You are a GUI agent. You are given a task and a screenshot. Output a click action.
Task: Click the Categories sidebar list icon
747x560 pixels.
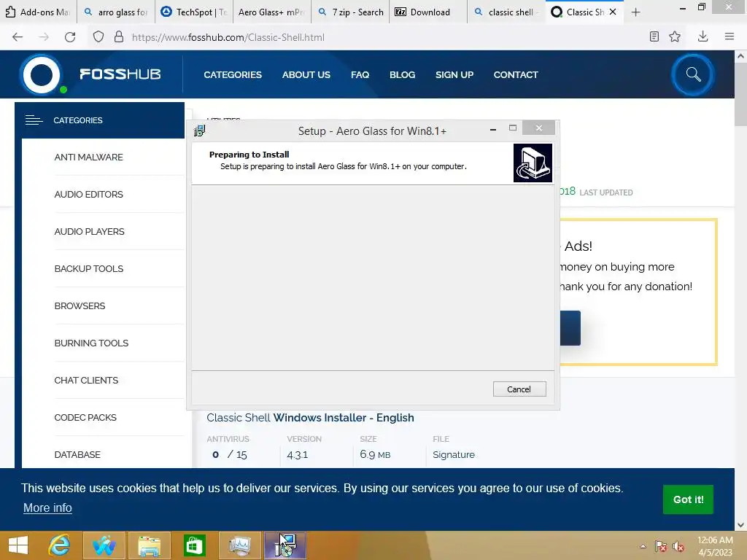pos(34,120)
